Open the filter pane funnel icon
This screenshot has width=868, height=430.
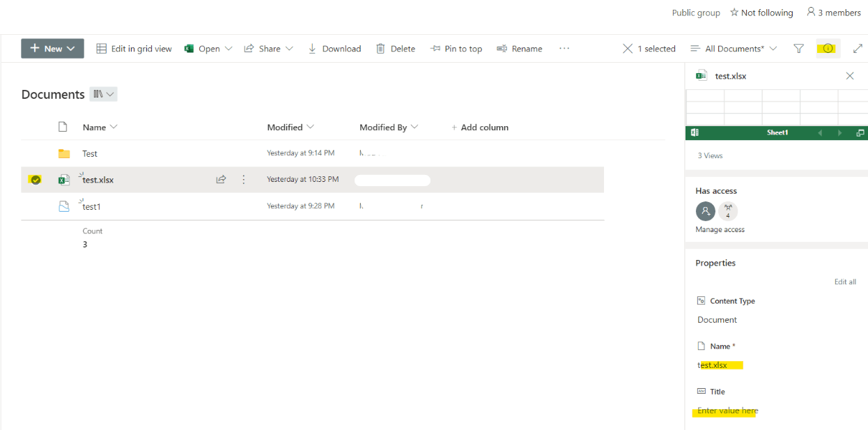point(799,49)
